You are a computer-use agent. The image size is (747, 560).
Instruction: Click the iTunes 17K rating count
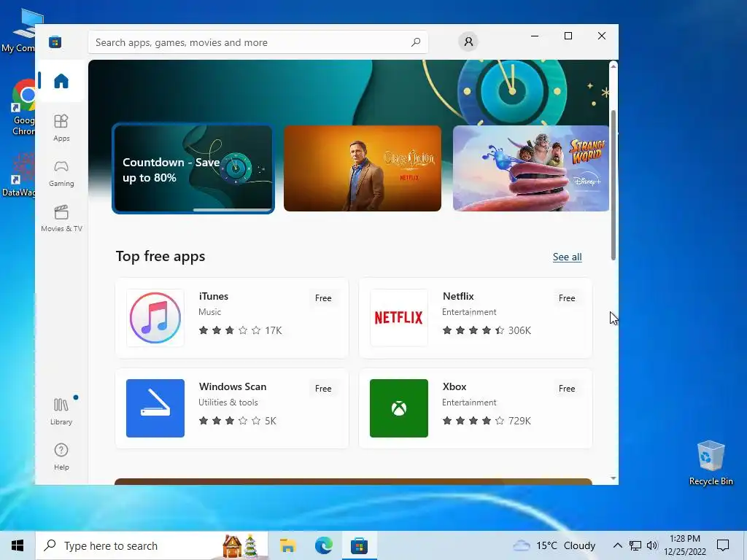pos(274,330)
